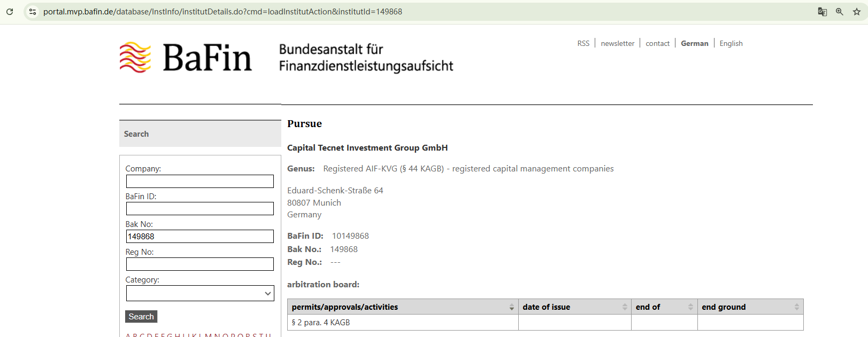The height and width of the screenshot is (337, 868).
Task: Focus the Reg No input field
Action: coord(200,264)
